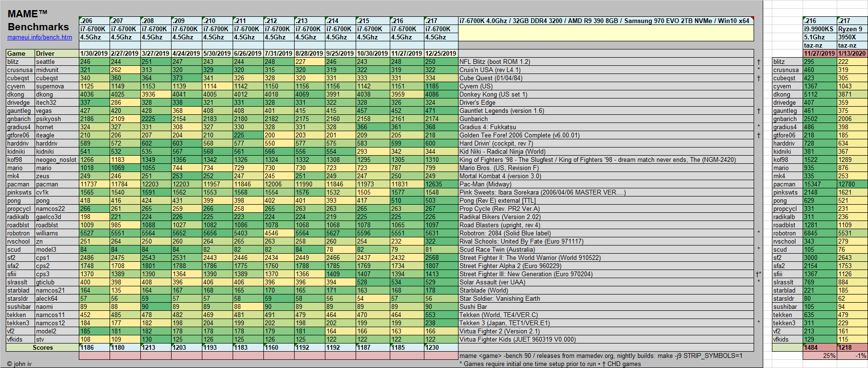Open the mameui.info/bench.htm link
This screenshot has height=368, width=868.
[x=39, y=37]
